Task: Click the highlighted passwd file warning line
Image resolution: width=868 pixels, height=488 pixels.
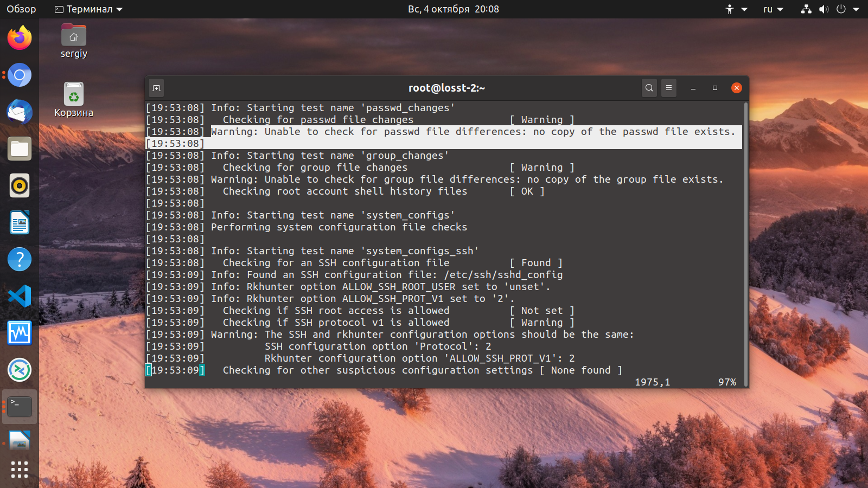Action: pyautogui.click(x=473, y=132)
